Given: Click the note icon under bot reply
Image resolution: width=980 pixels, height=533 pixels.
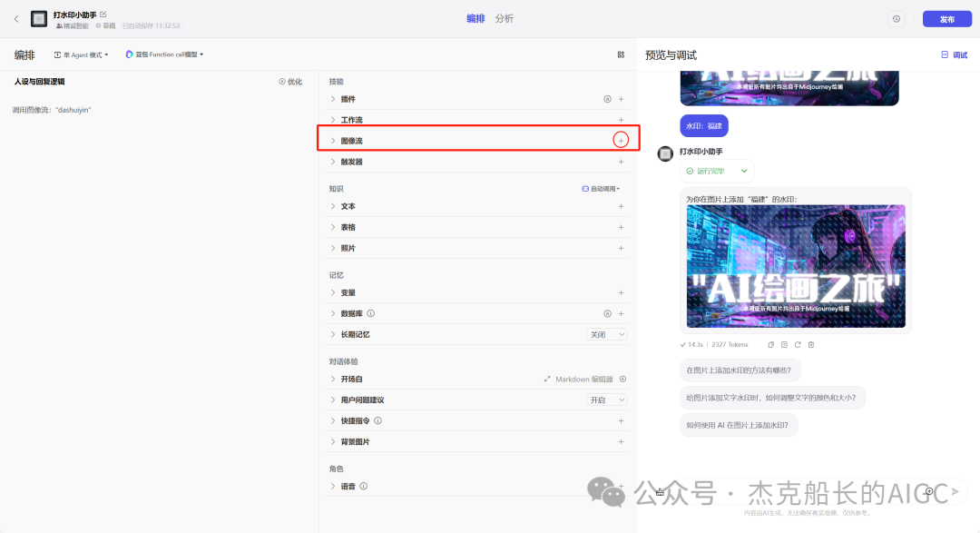Looking at the screenshot, I should (784, 345).
